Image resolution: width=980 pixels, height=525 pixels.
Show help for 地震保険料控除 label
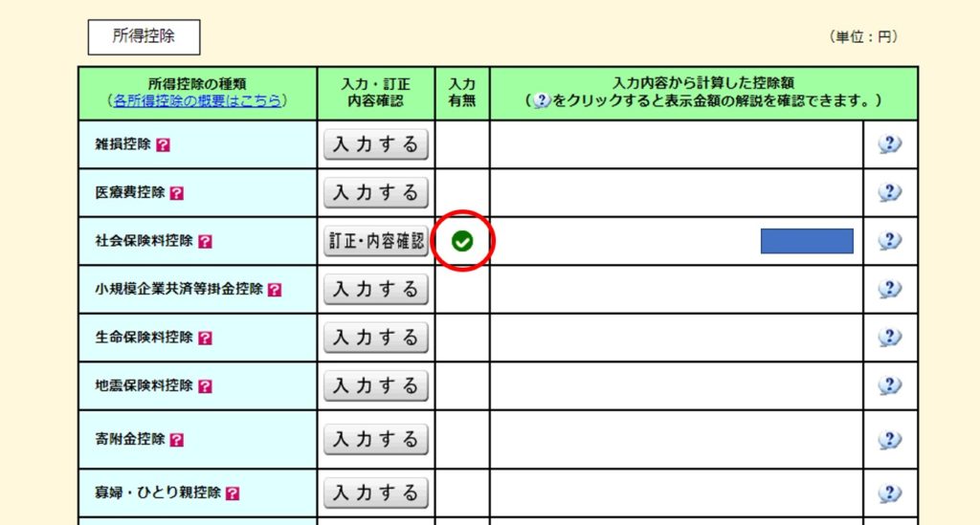pos(205,386)
